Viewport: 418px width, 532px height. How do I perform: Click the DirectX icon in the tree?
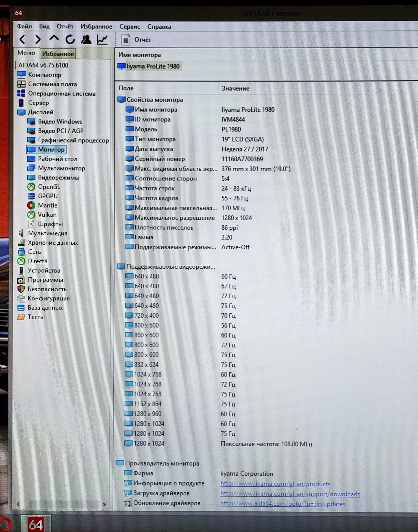click(21, 261)
